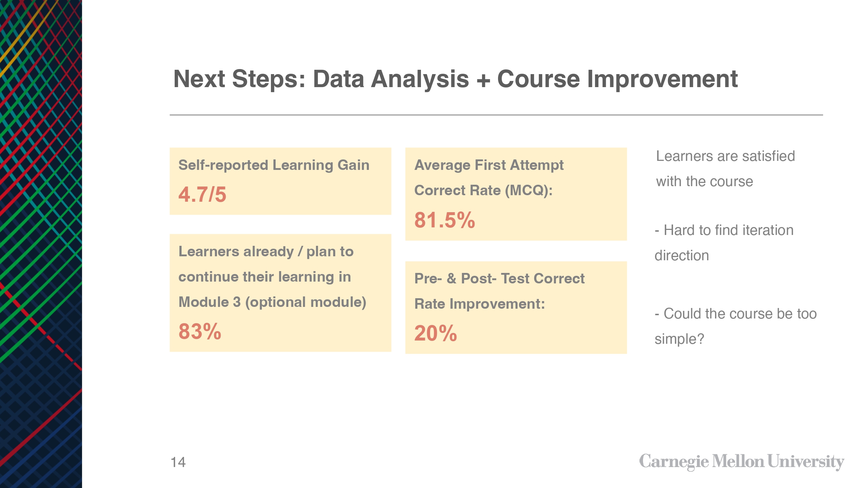The width and height of the screenshot is (868, 488).
Task: Click the with the course text line
Action: click(x=705, y=181)
